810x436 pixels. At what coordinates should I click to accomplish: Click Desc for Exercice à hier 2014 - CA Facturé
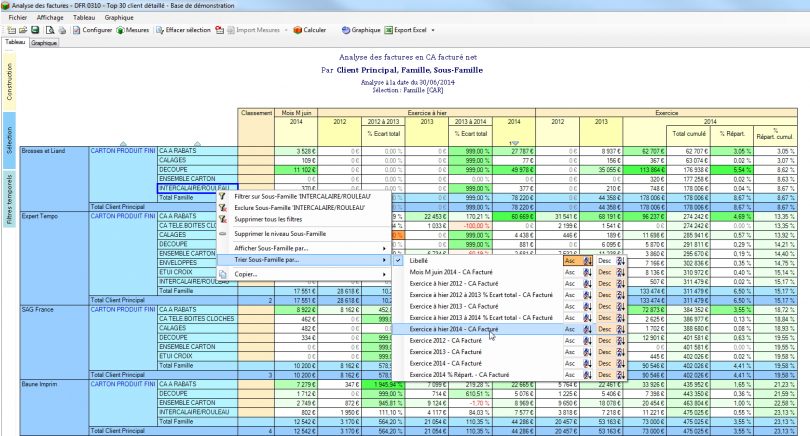pos(611,329)
